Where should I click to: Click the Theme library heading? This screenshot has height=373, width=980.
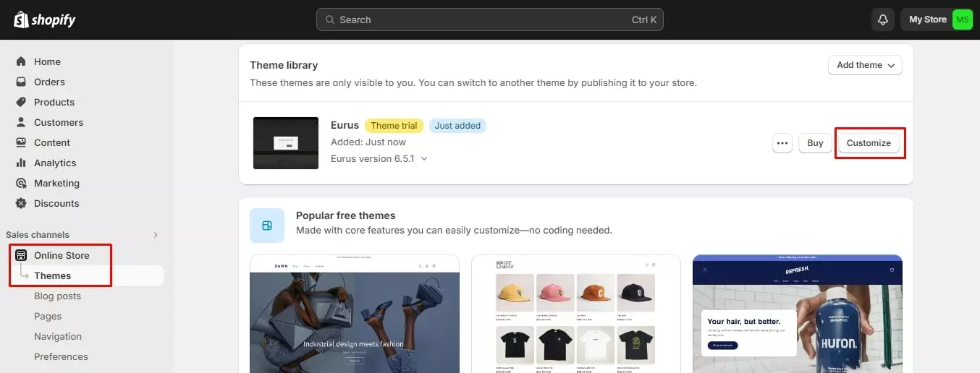pos(284,65)
